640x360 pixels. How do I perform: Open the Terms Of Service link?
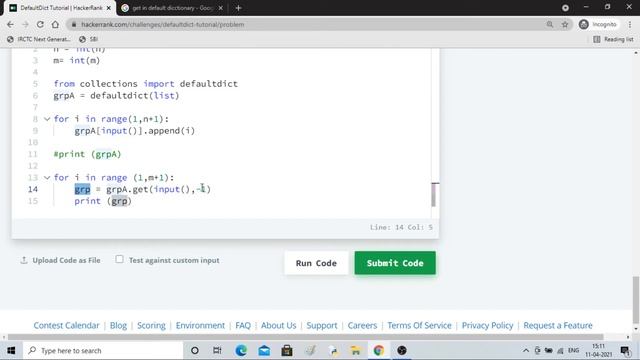[420, 325]
